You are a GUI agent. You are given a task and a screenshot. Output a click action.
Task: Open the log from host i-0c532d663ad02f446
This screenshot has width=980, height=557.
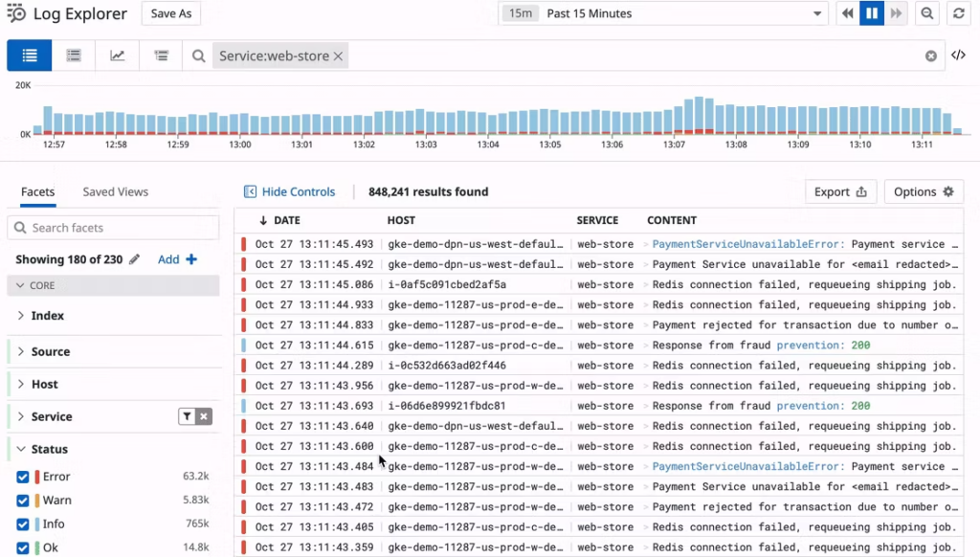pos(599,365)
